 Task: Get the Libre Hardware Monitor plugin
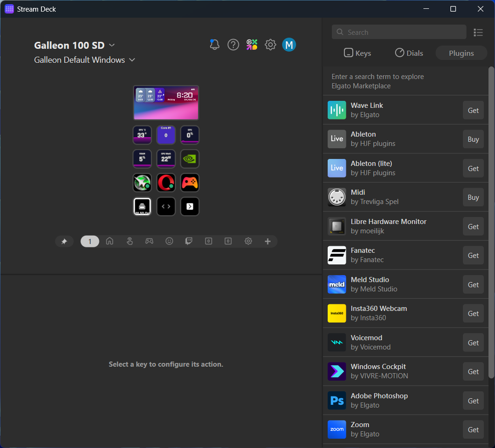[473, 226]
